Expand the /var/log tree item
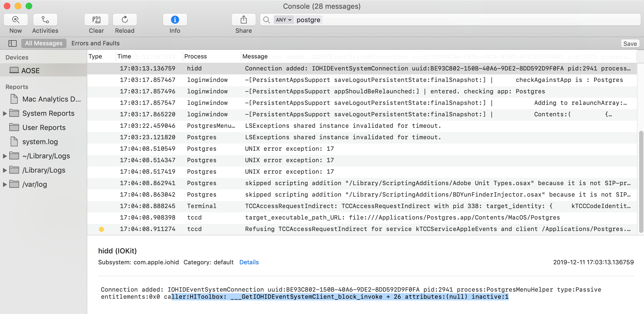Viewport: 644px width, 314px height. [x=5, y=184]
